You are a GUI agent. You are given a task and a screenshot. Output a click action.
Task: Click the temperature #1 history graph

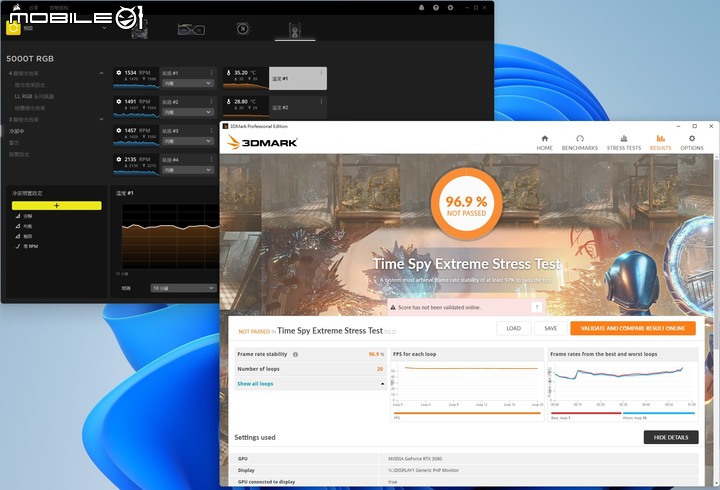(x=170, y=236)
